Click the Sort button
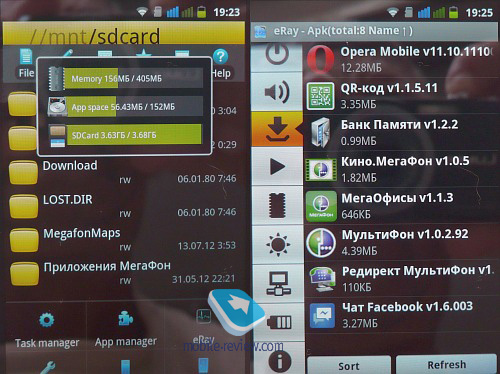The width and height of the screenshot is (500, 374). [349, 365]
